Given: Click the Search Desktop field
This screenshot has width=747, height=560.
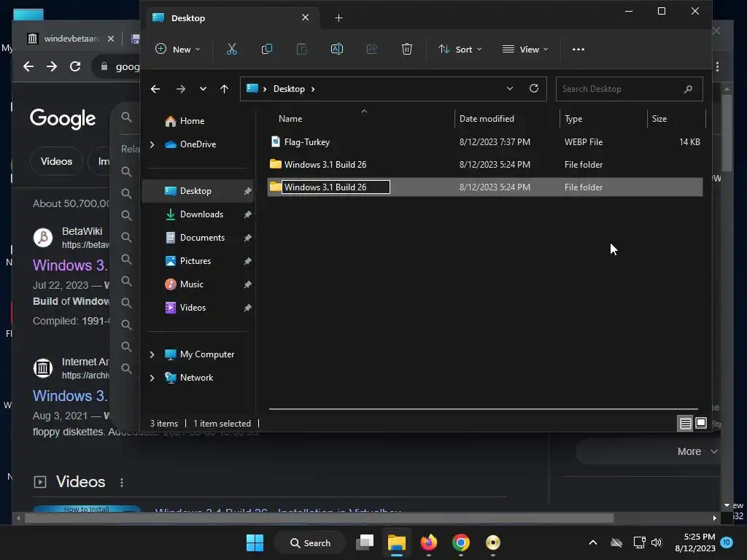Looking at the screenshot, I should tap(629, 89).
